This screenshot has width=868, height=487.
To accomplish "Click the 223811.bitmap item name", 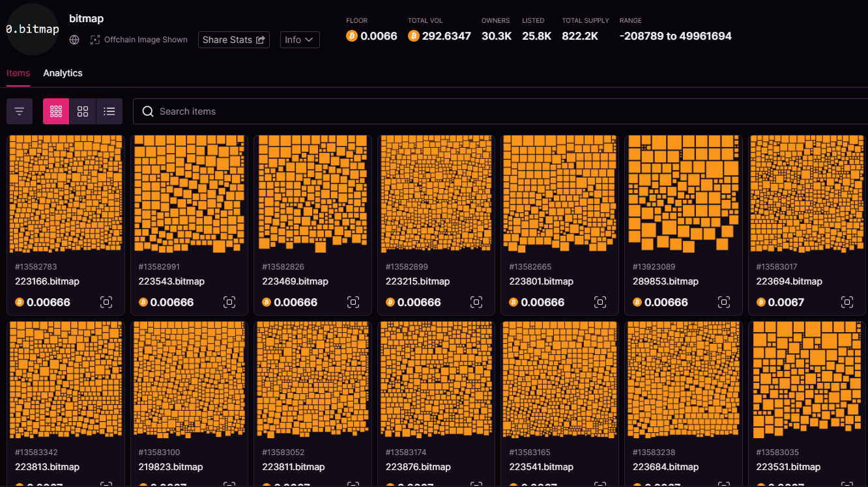I will (295, 467).
